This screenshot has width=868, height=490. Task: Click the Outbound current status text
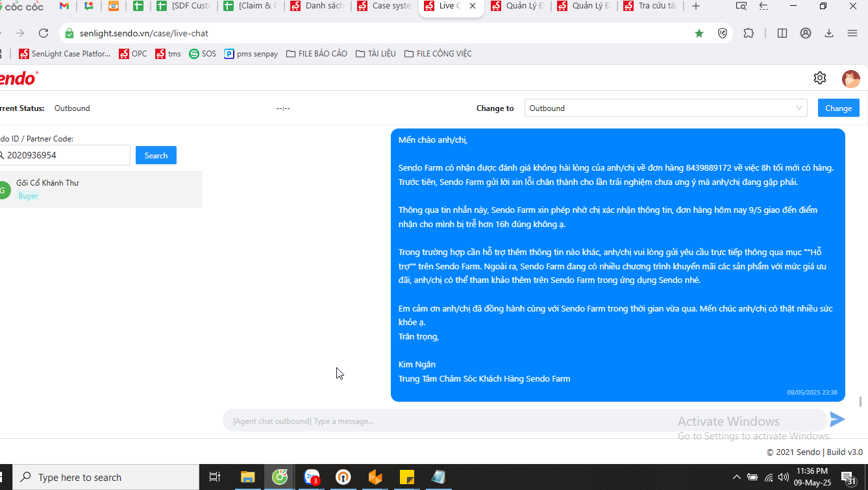coord(72,108)
